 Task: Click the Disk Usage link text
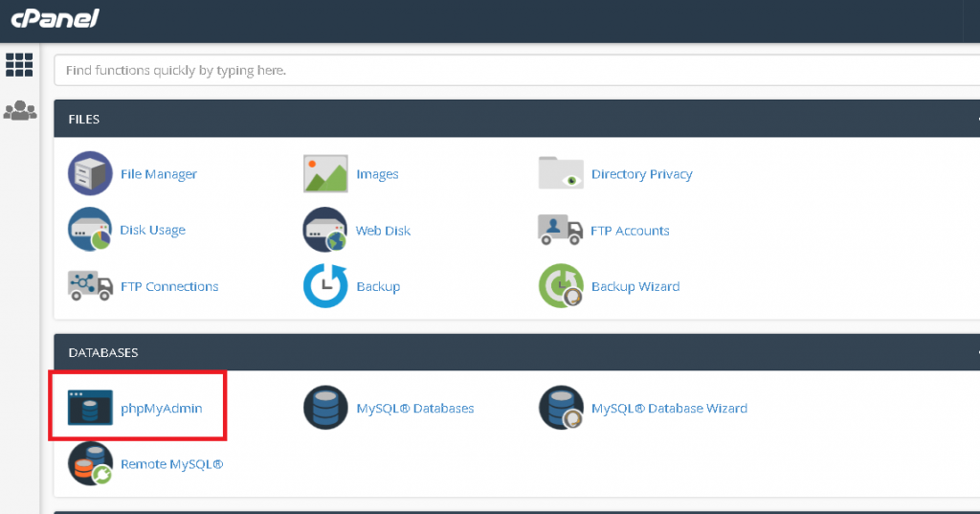(x=152, y=230)
